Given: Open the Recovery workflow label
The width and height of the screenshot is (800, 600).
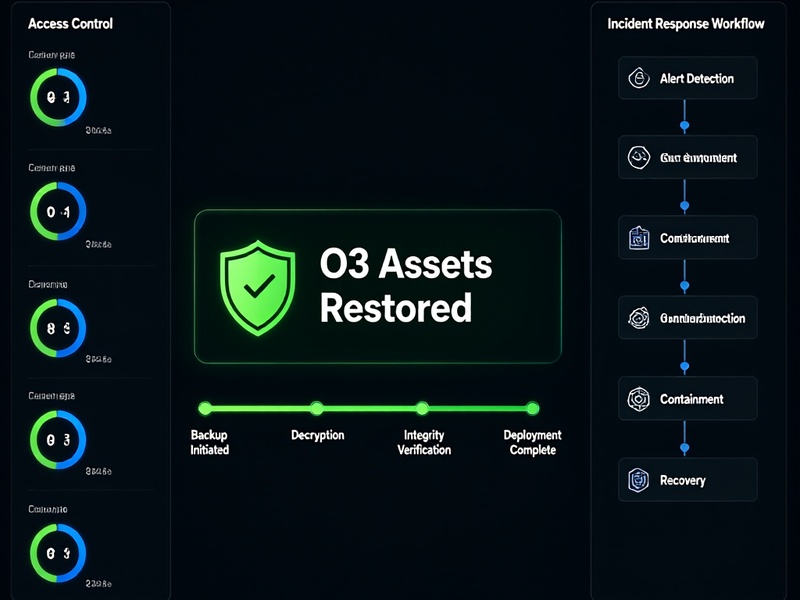Looking at the screenshot, I should (x=683, y=481).
